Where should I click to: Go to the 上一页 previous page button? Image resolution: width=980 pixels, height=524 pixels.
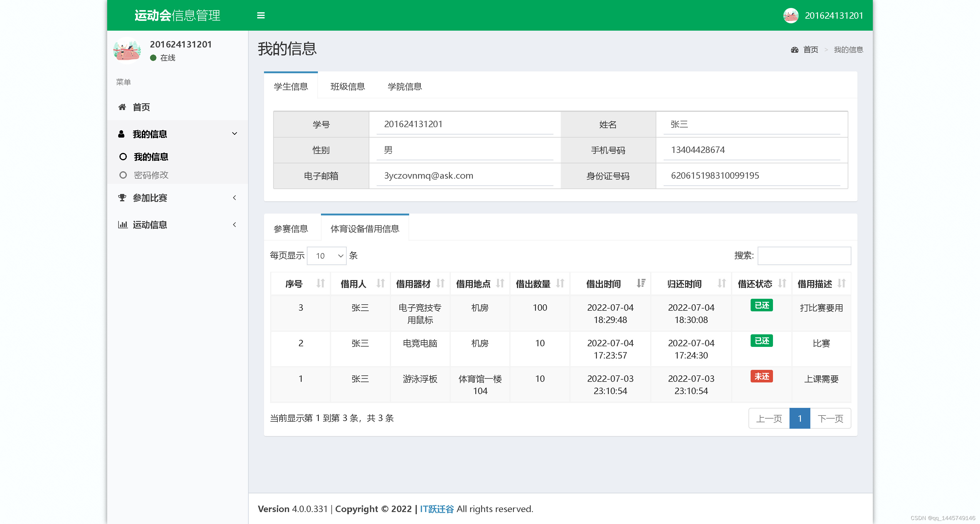[x=769, y=419]
